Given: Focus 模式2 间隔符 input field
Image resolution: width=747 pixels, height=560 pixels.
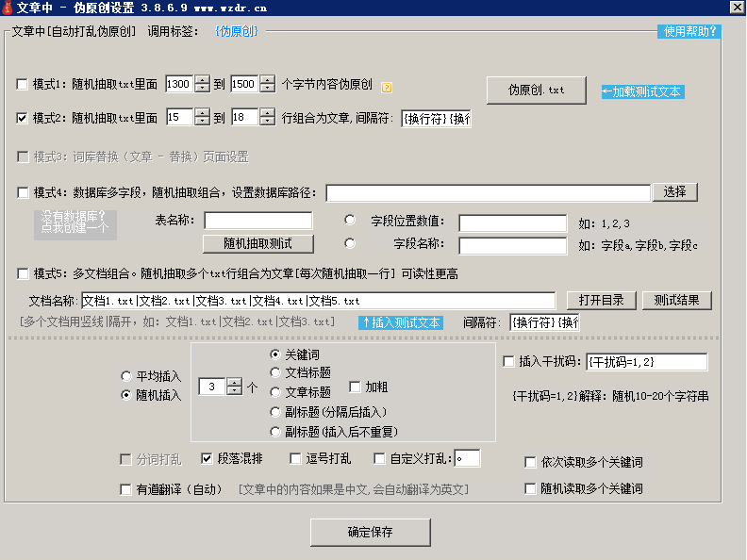Looking at the screenshot, I should coord(436,119).
